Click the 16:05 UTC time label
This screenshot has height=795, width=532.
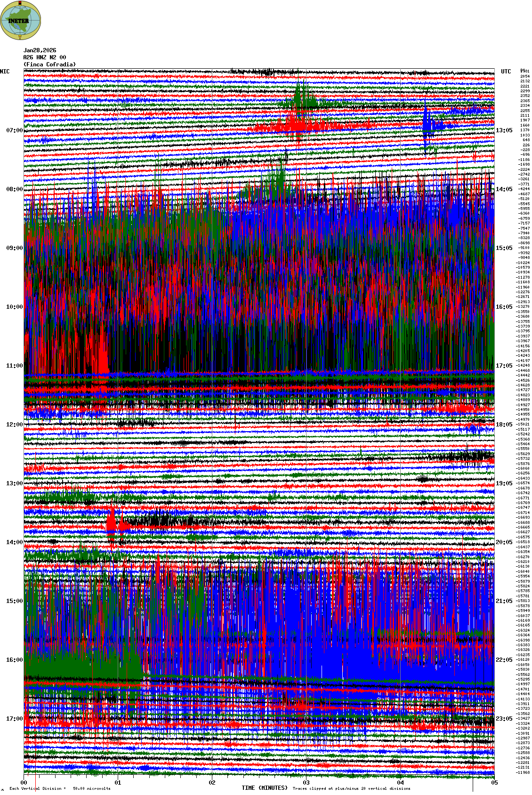[x=504, y=307]
